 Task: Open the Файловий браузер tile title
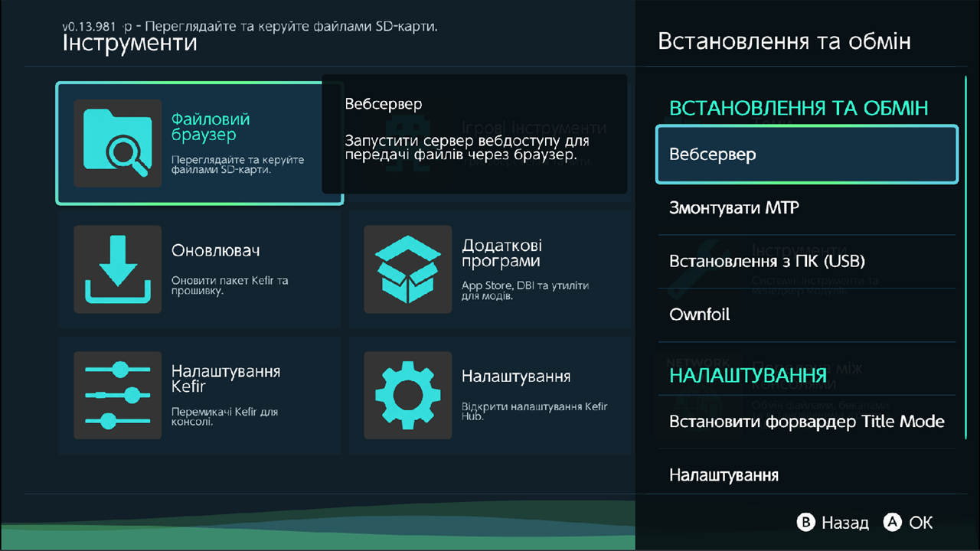click(x=211, y=127)
